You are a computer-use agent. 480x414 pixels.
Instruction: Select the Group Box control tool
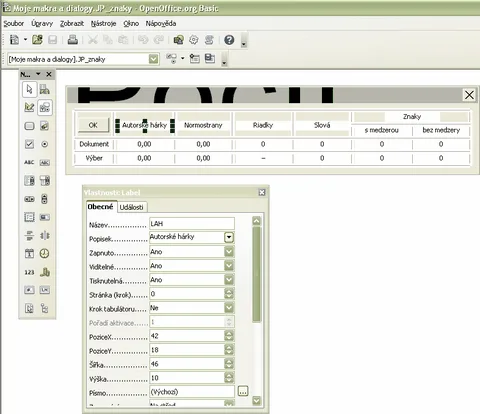29,217
